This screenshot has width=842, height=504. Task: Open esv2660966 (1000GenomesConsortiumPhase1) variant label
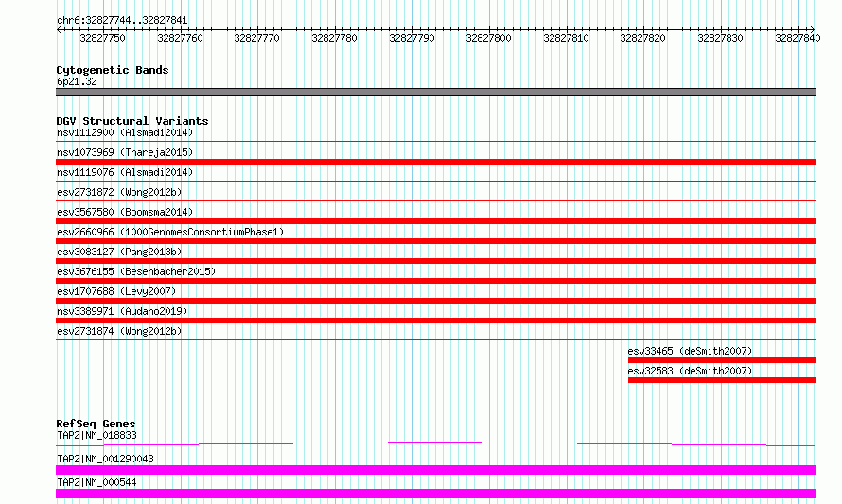[x=170, y=232]
